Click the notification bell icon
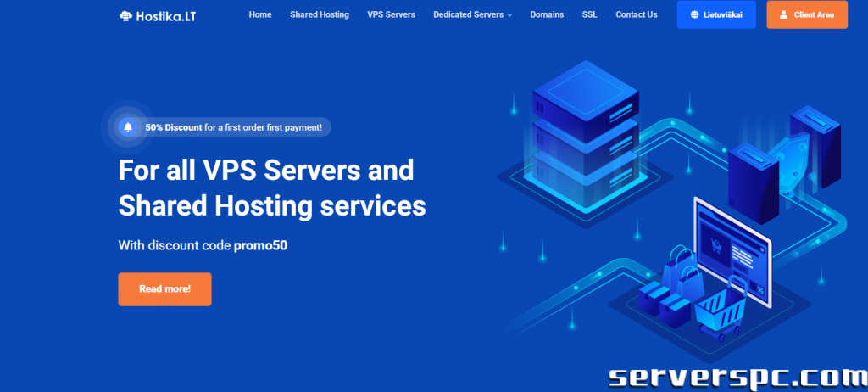This screenshot has height=392, width=868. [x=128, y=127]
